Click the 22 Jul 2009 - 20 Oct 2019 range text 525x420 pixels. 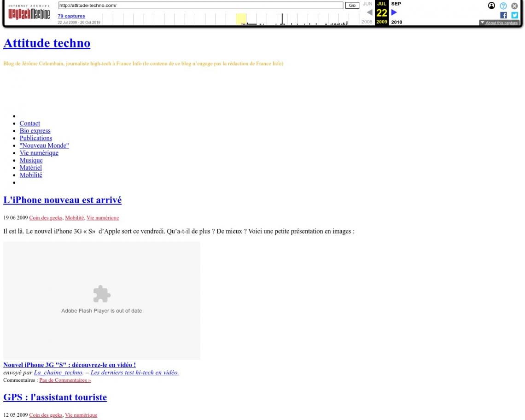[x=79, y=23]
